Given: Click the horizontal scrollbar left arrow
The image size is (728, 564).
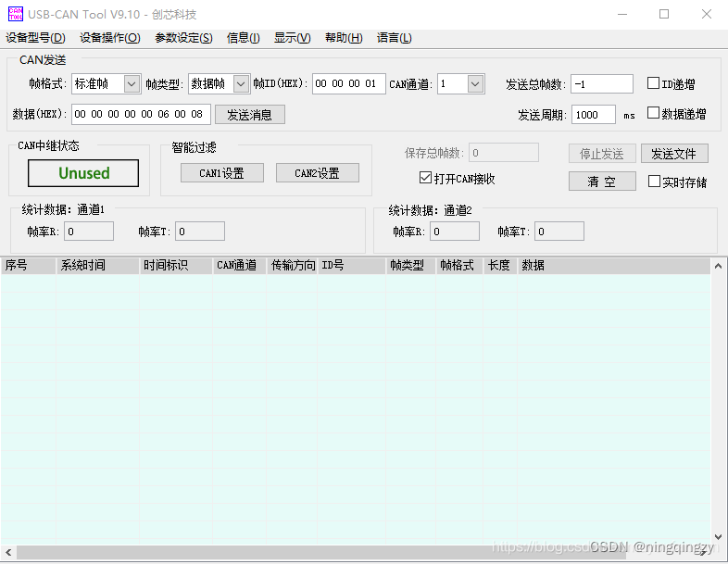Looking at the screenshot, I should [8, 552].
